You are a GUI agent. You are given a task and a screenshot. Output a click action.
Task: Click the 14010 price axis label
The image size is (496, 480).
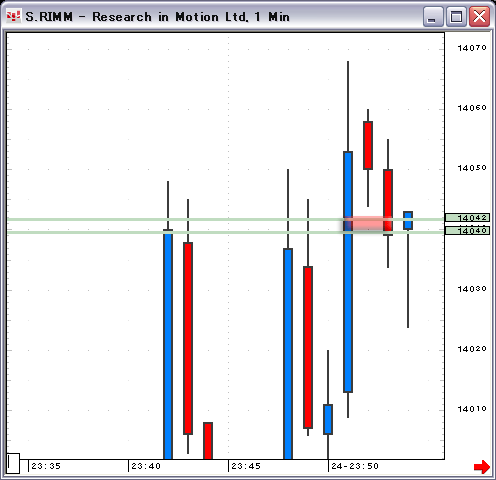(x=472, y=409)
